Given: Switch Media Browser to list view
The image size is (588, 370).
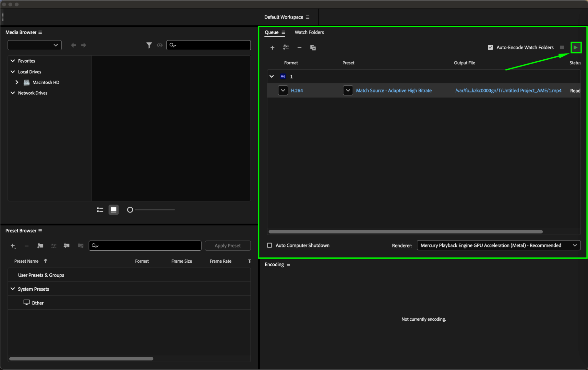Looking at the screenshot, I should point(100,210).
